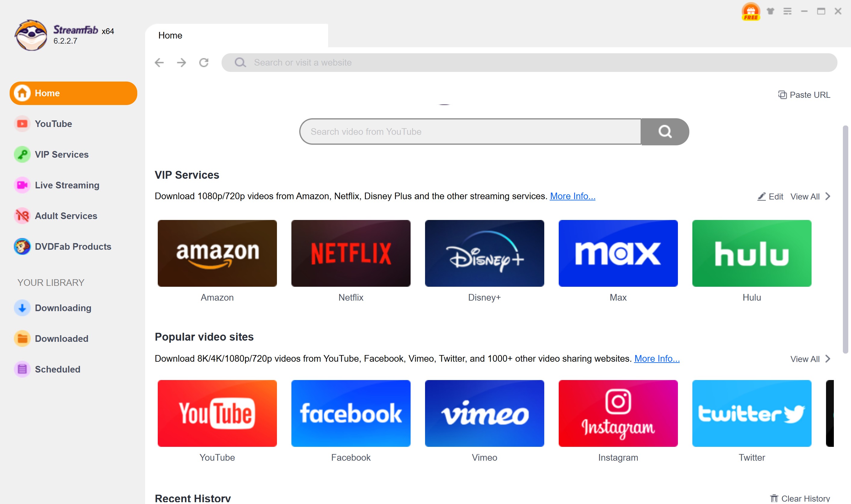Image resolution: width=851 pixels, height=504 pixels.
Task: Show the Scheduled library list
Action: coord(73,369)
